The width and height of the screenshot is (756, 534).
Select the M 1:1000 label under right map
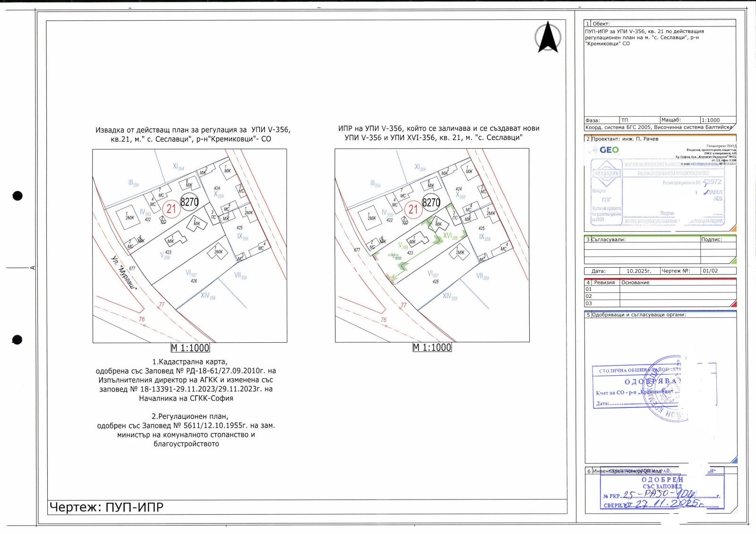pyautogui.click(x=432, y=348)
